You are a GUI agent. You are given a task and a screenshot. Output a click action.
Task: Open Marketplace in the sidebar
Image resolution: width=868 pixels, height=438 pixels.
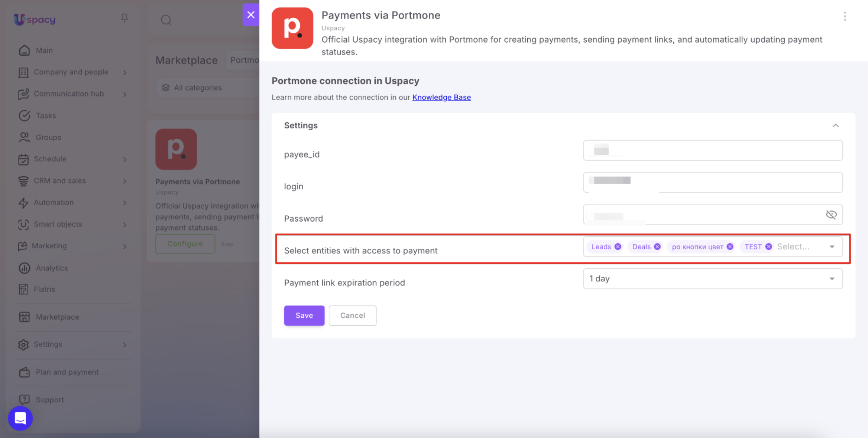(57, 317)
